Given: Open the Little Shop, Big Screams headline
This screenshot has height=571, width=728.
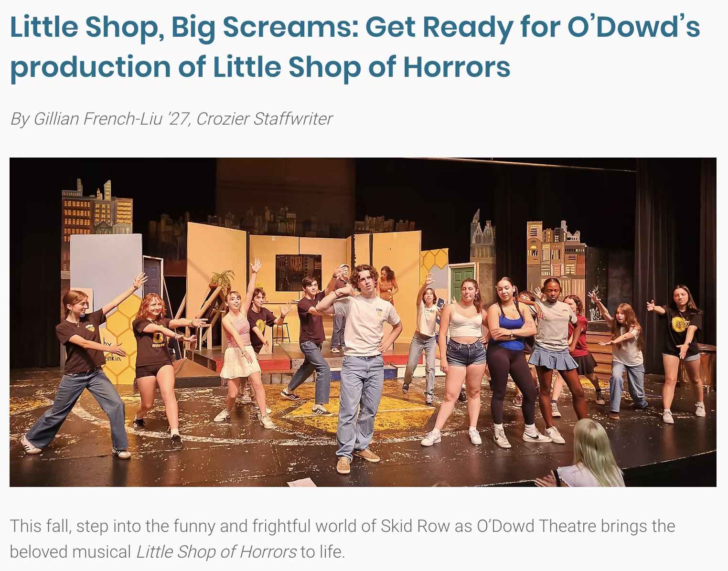Looking at the screenshot, I should (x=355, y=46).
